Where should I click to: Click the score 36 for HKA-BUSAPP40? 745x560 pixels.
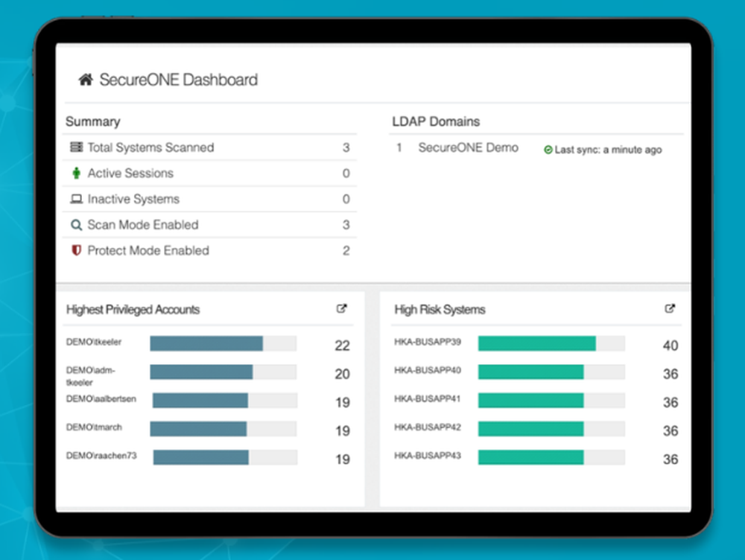pyautogui.click(x=670, y=374)
